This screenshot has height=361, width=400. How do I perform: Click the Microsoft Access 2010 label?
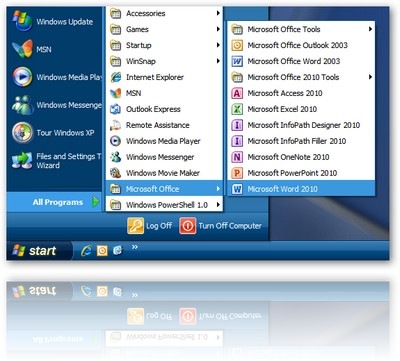(x=285, y=93)
